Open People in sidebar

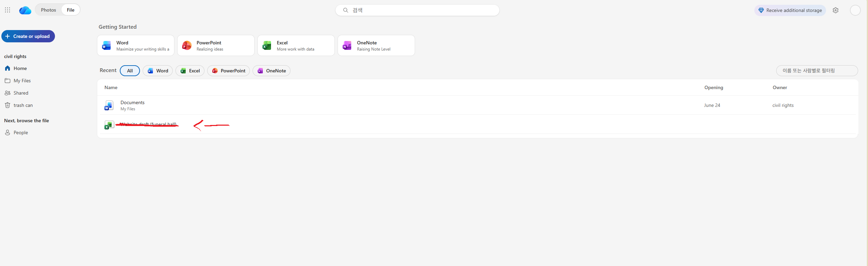pos(21,132)
